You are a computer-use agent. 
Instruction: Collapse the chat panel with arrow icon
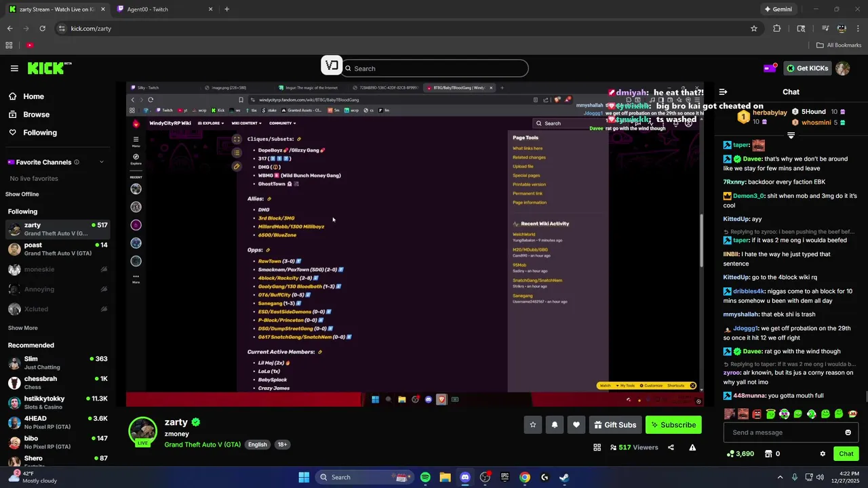tap(723, 91)
